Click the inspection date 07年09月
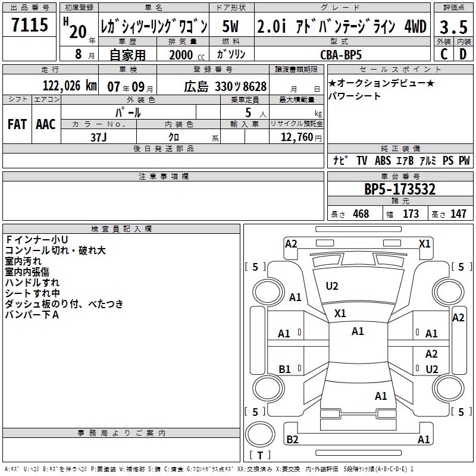 (x=130, y=87)
